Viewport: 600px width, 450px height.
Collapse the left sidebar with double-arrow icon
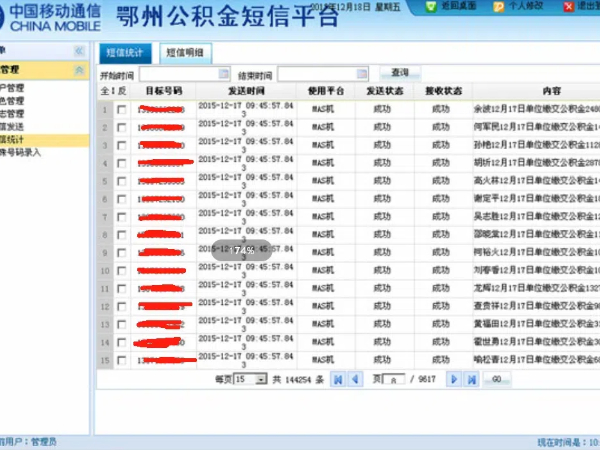[x=79, y=51]
